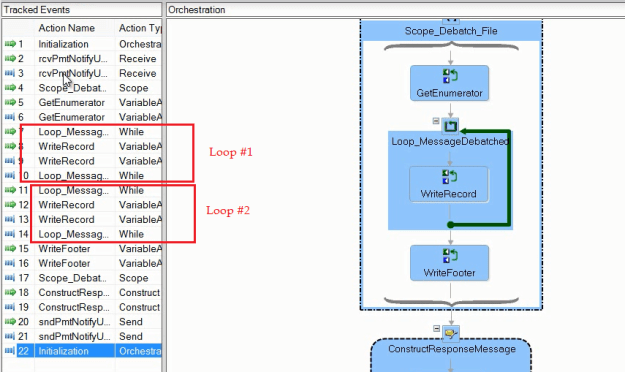Click the green start arrow of event 15
The image size is (625, 372).
tap(10, 248)
